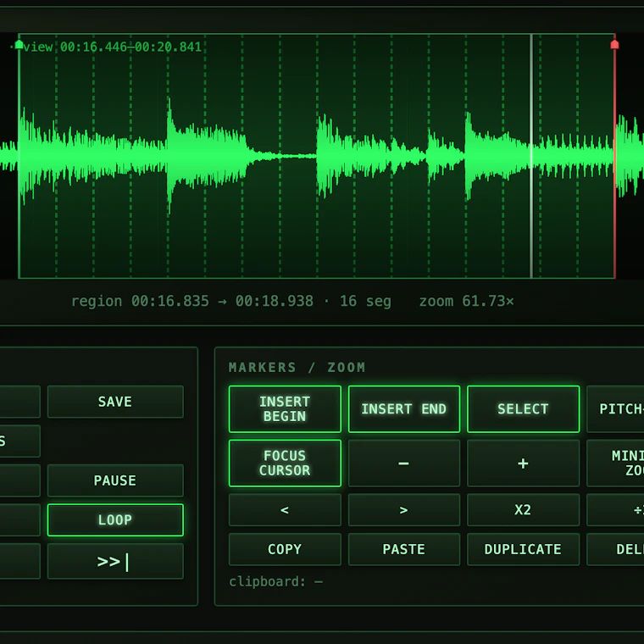This screenshot has height=644, width=644.
Task: Click the PASTE button
Action: 404,550
